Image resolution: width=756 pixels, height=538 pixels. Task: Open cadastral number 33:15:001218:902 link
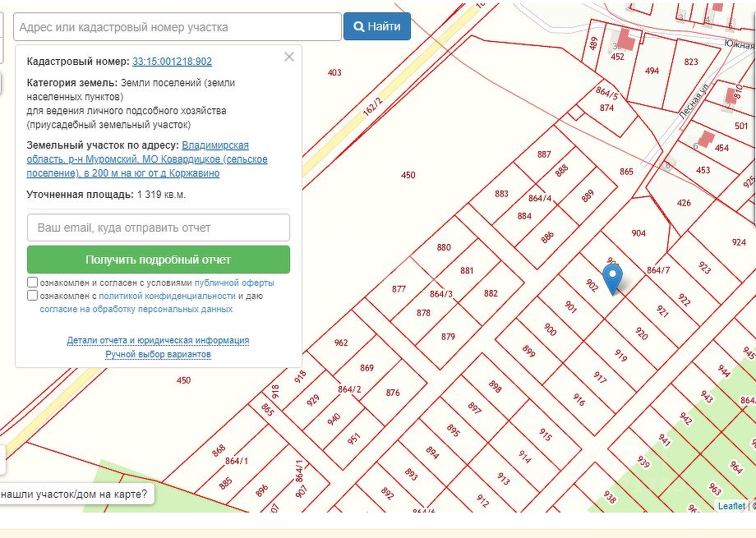172,62
